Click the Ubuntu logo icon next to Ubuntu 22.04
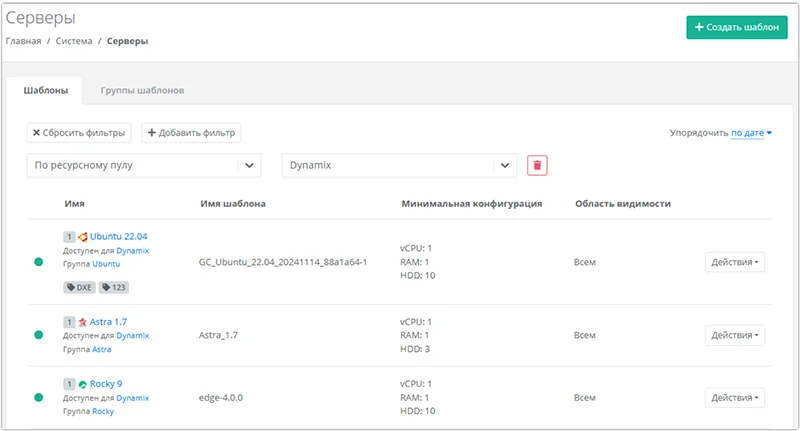 83,237
